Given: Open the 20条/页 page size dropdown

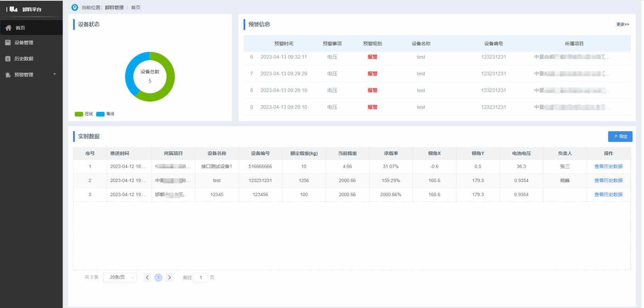Looking at the screenshot, I should tap(120, 278).
